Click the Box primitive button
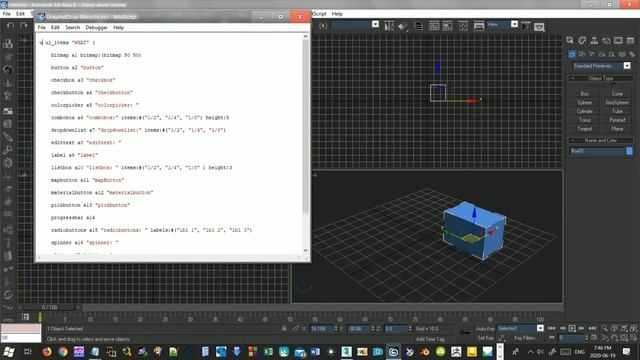Image resolution: width=640 pixels, height=360 pixels. coord(584,93)
